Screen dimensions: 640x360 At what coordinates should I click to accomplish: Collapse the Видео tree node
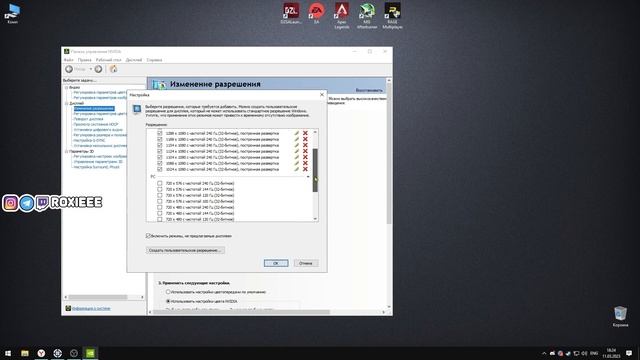point(66,87)
